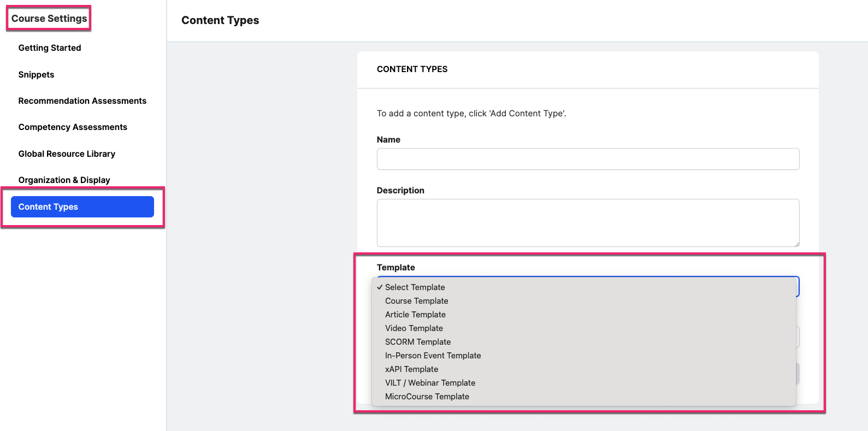
Task: Choose the Select Template option
Action: click(x=583, y=287)
